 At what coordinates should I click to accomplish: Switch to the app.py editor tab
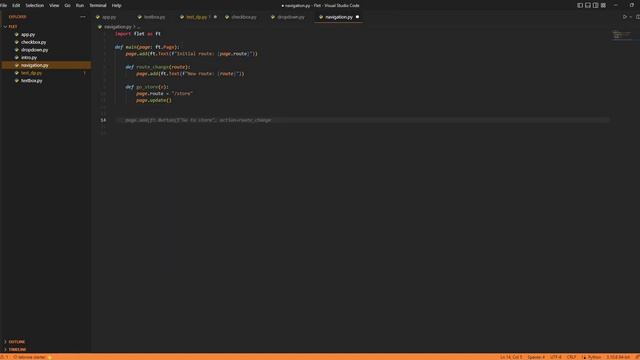(109, 17)
